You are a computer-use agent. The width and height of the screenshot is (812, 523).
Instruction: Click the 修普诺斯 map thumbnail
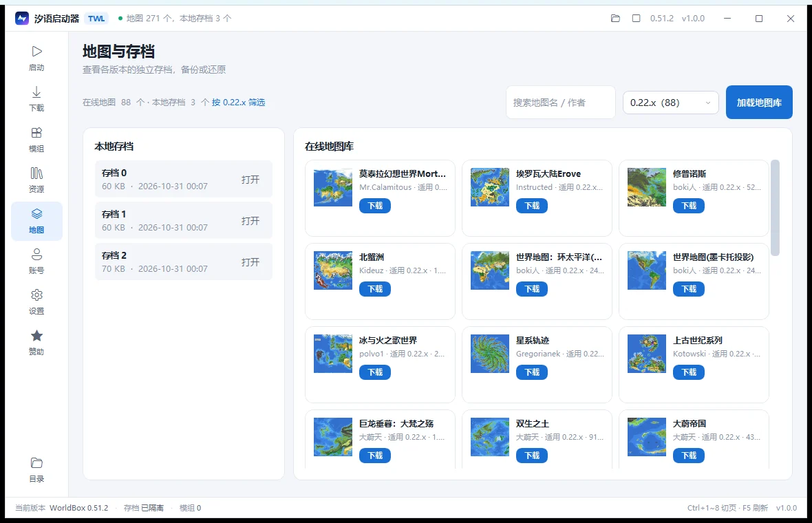647,187
